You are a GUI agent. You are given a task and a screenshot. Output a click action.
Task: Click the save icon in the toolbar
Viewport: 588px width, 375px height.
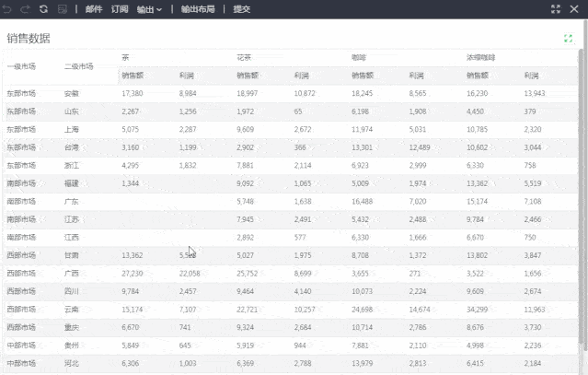[x=63, y=9]
